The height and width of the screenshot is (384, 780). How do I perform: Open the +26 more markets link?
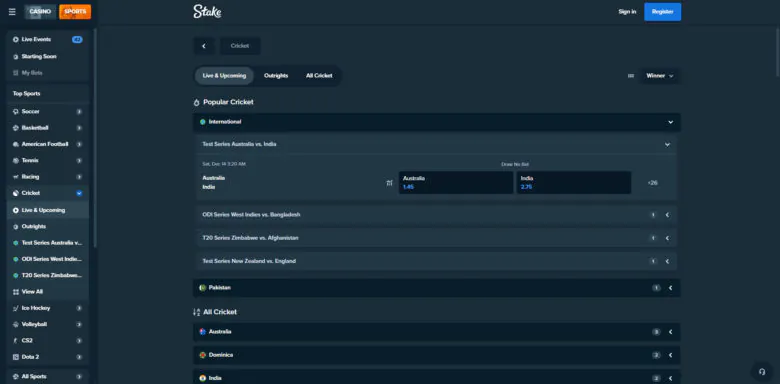653,183
